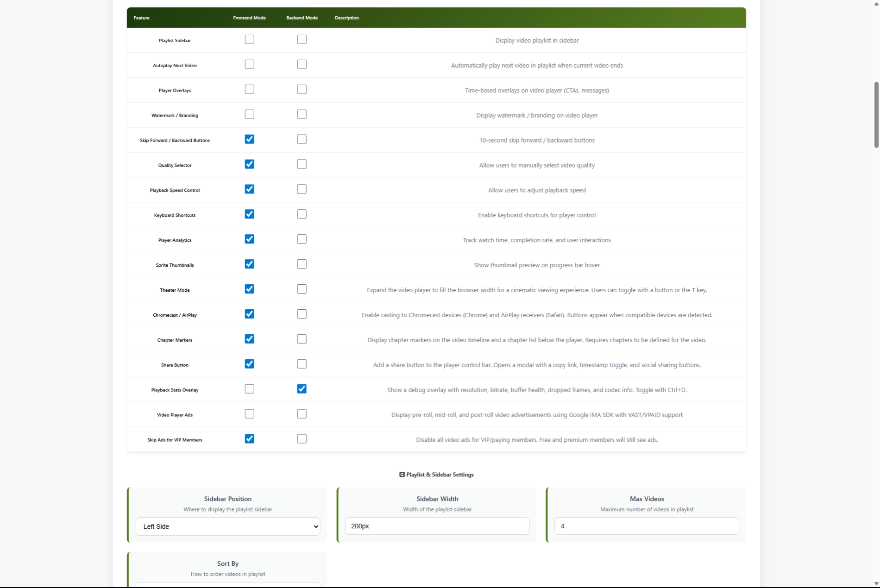Click the Frontend Mode column header
The height and width of the screenshot is (588, 880).
(249, 18)
